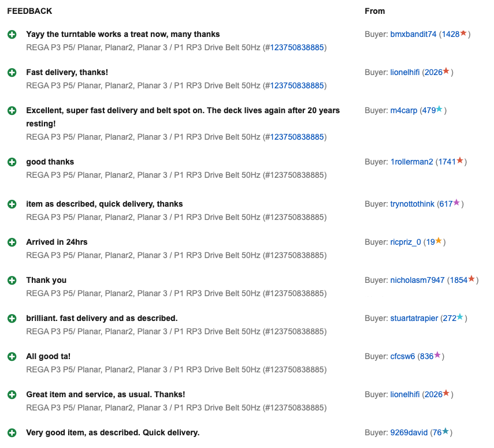
Task: Click red star next to bmxbandit74's score
Action: (x=463, y=33)
